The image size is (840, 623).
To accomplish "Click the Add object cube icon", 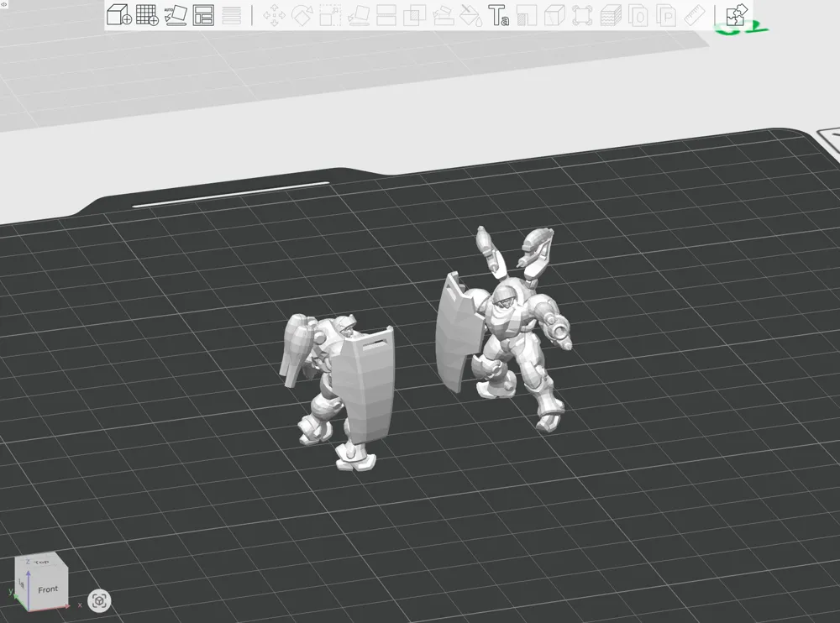I will tap(119, 14).
